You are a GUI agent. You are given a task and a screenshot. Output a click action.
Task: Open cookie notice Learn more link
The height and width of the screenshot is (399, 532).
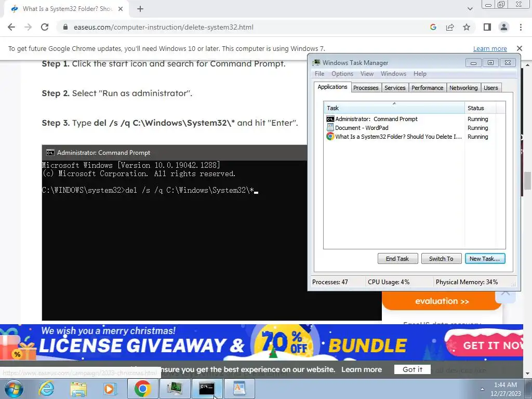coord(362,369)
